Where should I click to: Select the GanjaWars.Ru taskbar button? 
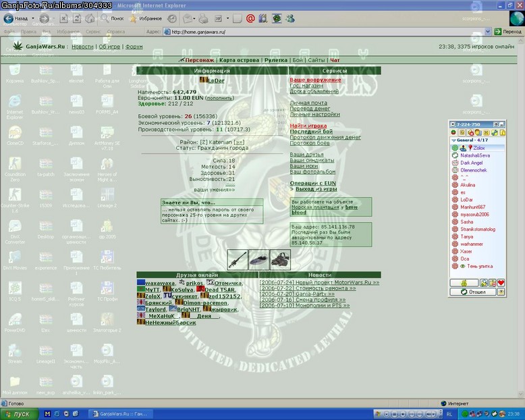point(121,414)
